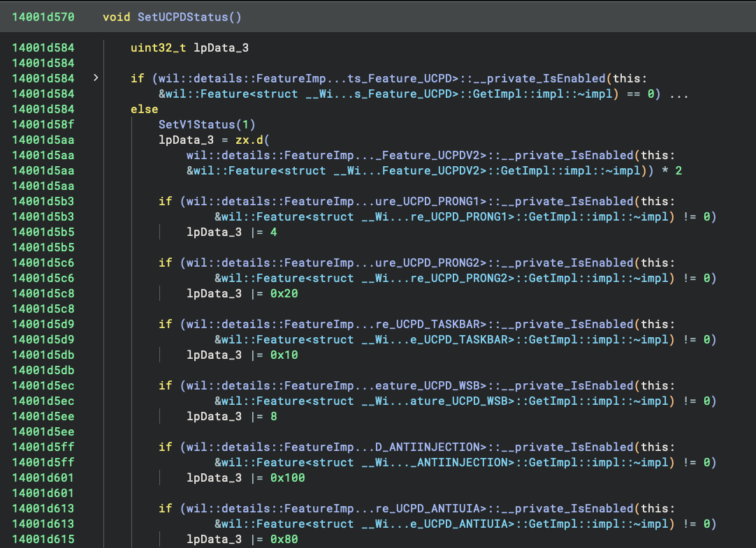Click the Feature_UCPD_WSB __private_IsEnabled call
This screenshot has width=756, height=548.
(x=430, y=385)
